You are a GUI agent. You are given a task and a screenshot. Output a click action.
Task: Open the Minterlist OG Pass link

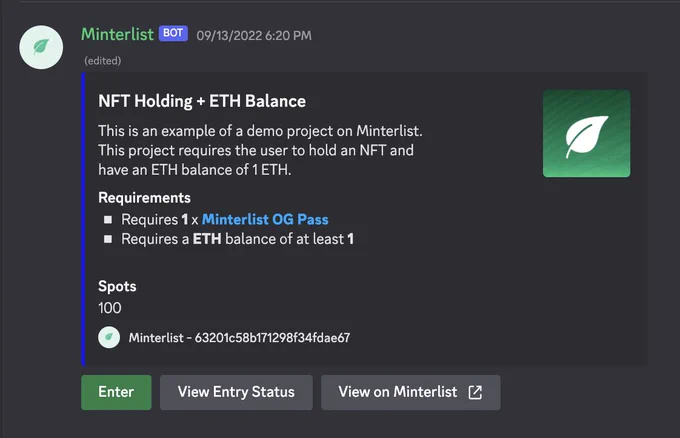tap(265, 219)
